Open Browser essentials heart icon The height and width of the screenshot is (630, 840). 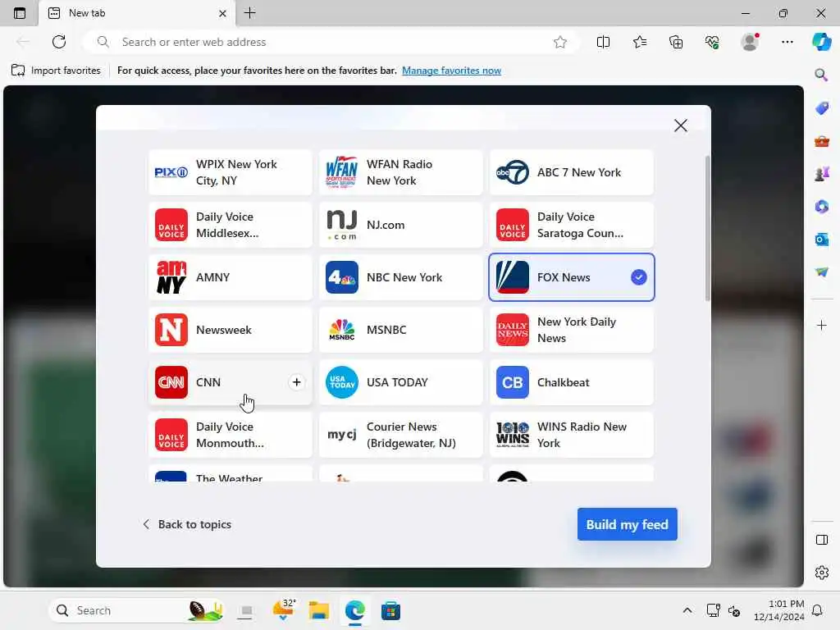[x=712, y=42]
